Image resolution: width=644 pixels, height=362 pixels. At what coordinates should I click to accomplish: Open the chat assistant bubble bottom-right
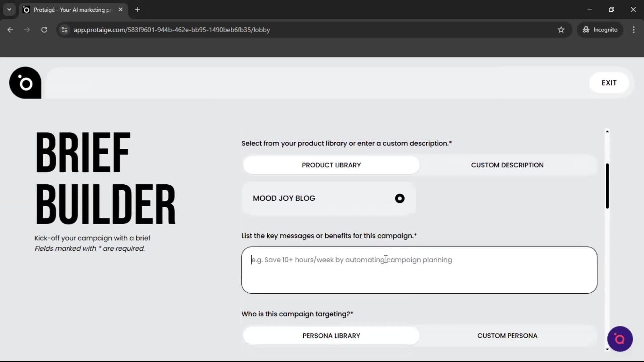(x=620, y=339)
